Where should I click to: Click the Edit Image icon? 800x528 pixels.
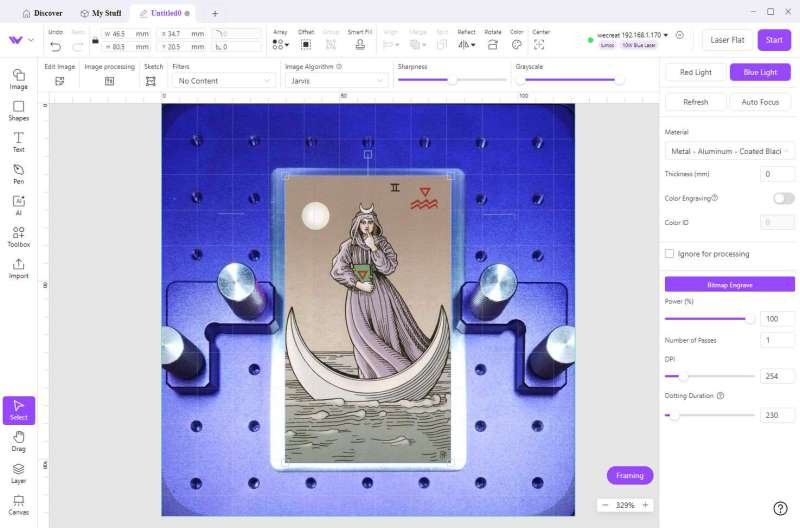click(x=60, y=81)
